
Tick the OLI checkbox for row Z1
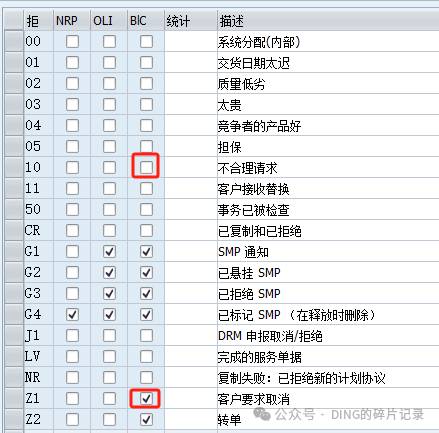click(109, 398)
